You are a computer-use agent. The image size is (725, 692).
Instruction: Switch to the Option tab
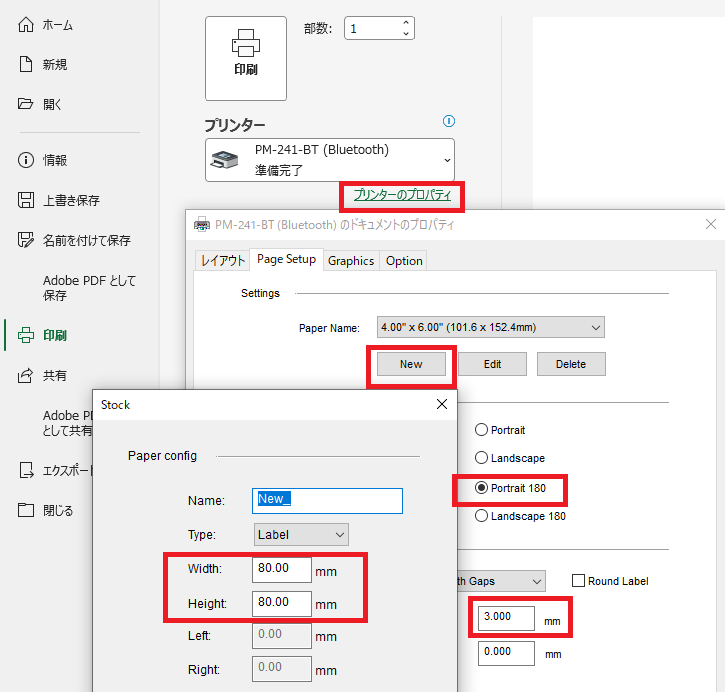click(x=404, y=261)
